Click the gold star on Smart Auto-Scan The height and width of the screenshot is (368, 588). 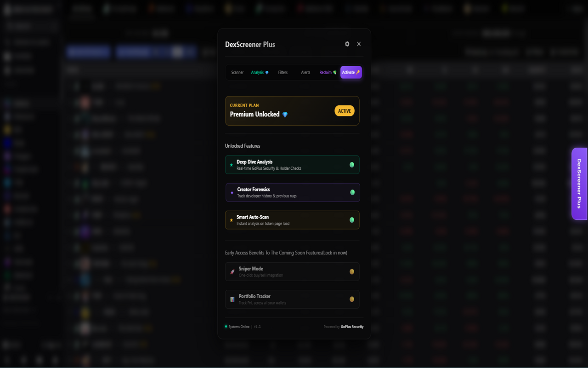point(231,220)
